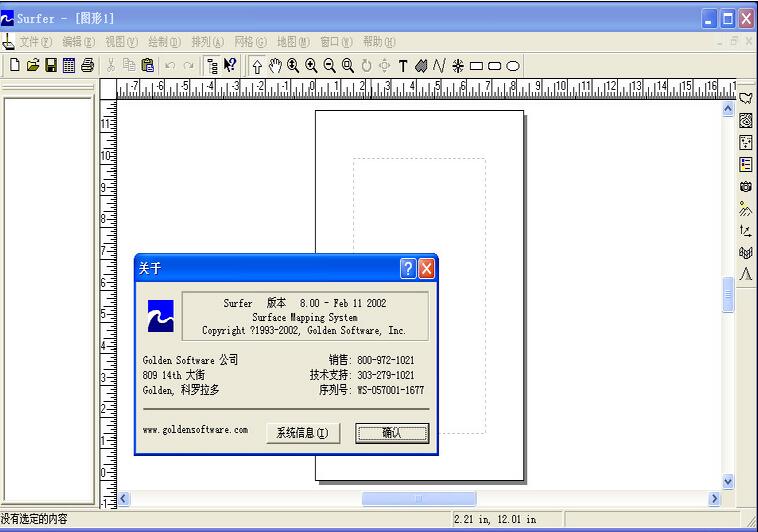
Task: Select the Text tool
Action: tap(403, 66)
